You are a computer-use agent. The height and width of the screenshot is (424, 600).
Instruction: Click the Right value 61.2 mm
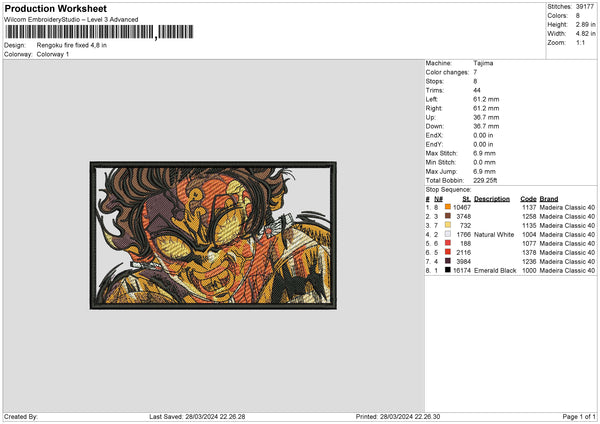click(486, 108)
